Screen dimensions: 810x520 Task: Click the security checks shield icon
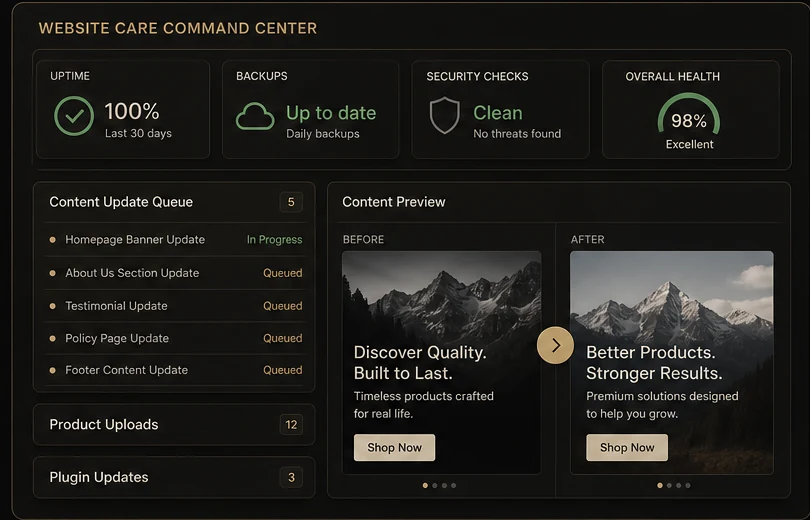coord(444,115)
